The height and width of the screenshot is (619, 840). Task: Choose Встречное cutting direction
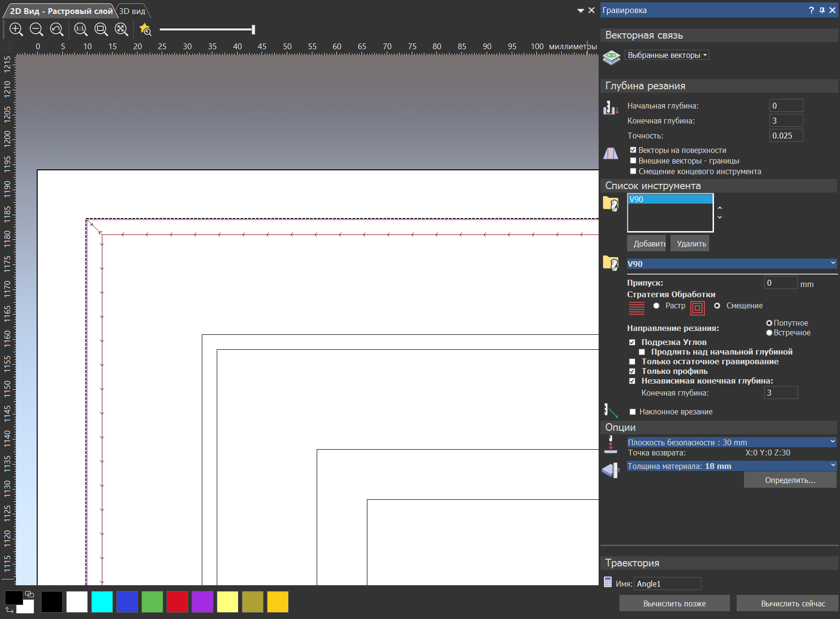tap(769, 332)
